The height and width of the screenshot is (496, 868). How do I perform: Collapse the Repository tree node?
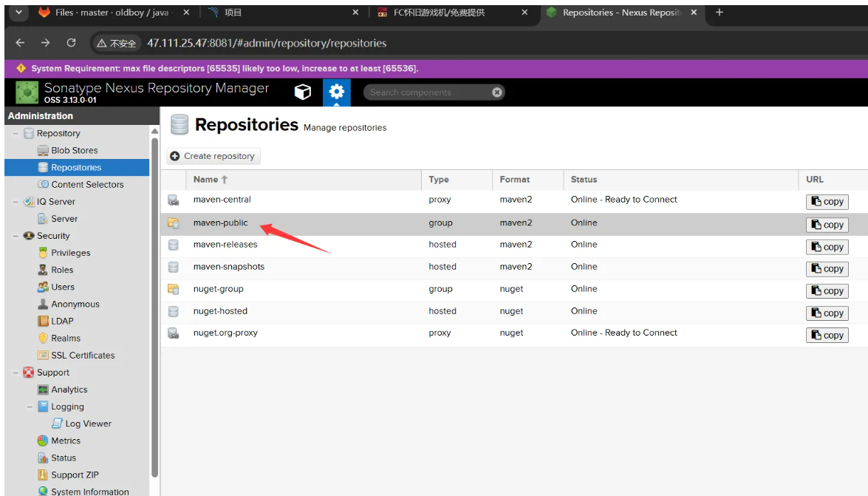coord(16,134)
